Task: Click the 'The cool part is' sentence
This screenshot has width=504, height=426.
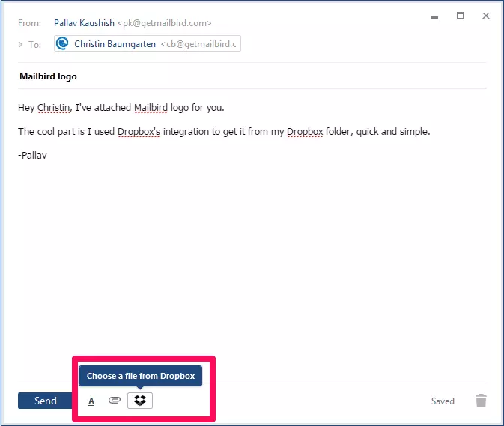Action: click(x=224, y=132)
